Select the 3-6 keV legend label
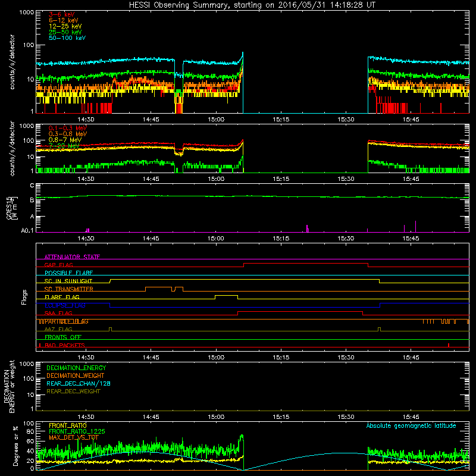 [x=62, y=14]
